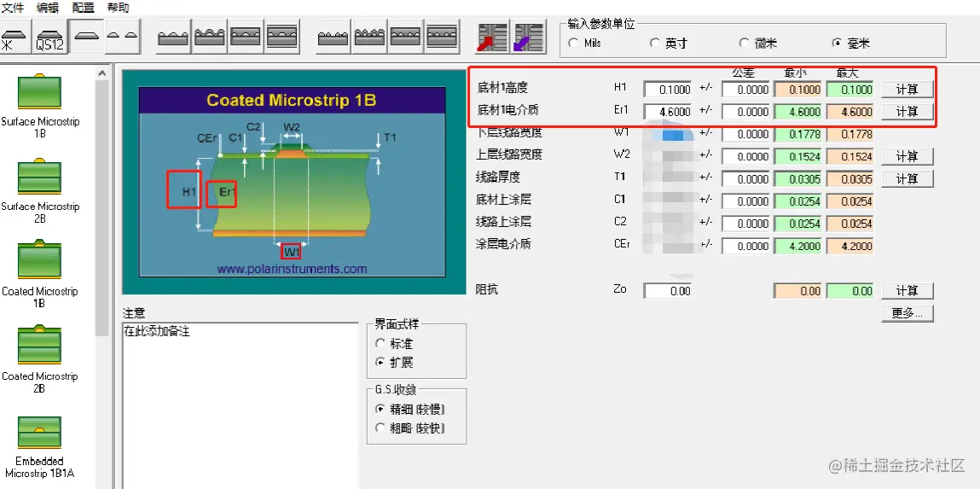
Task: Select the Surface Microstrip 2B structure
Action: [40, 190]
